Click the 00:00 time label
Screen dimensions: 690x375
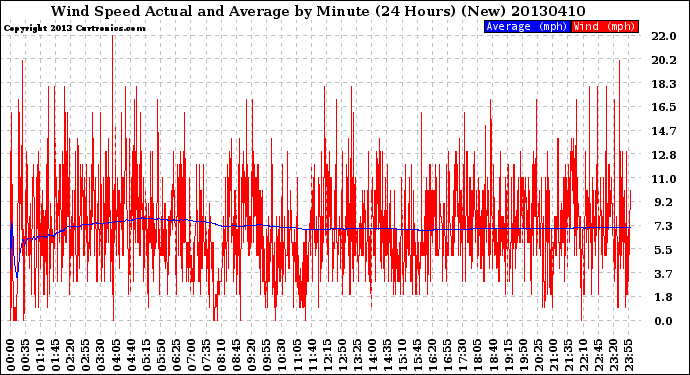click(x=11, y=355)
